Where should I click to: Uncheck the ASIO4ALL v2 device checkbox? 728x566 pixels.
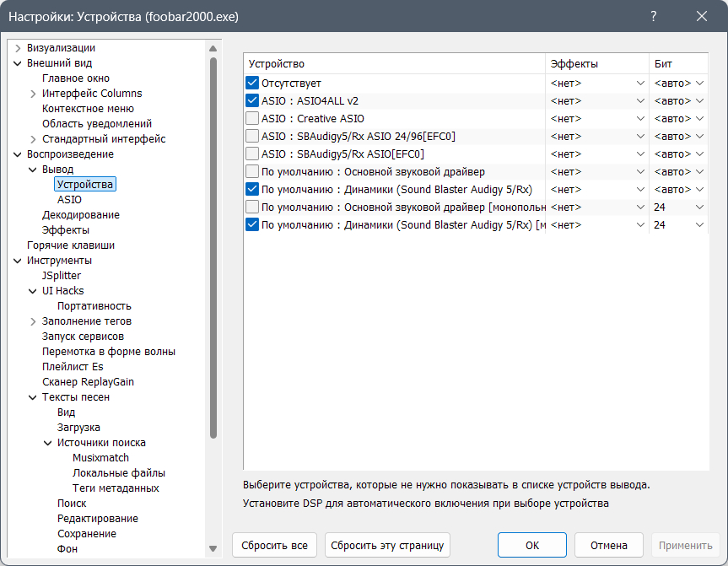coord(252,100)
